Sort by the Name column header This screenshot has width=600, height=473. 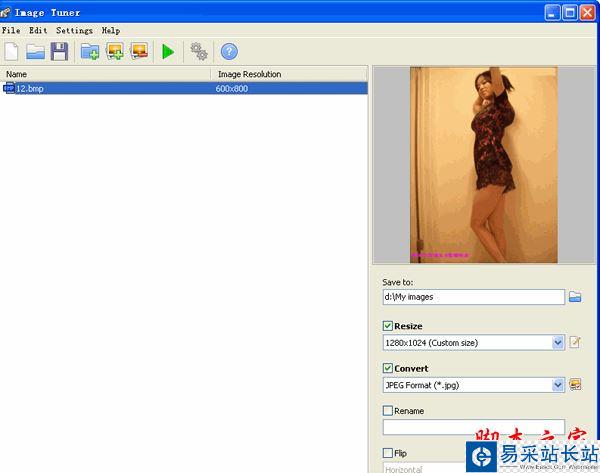point(105,74)
